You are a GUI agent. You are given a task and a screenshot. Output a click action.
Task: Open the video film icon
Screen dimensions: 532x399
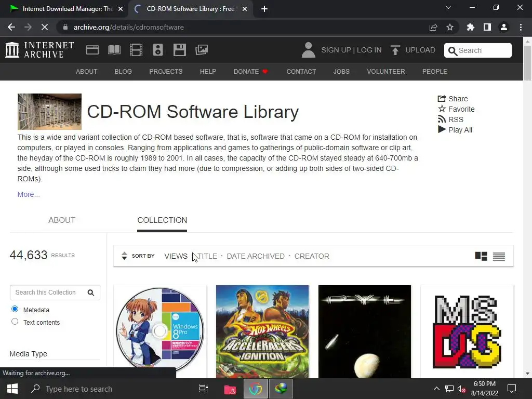coord(136,50)
